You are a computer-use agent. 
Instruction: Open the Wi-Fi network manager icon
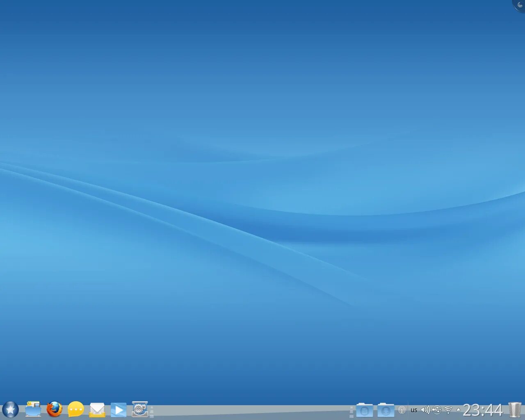tap(448, 410)
